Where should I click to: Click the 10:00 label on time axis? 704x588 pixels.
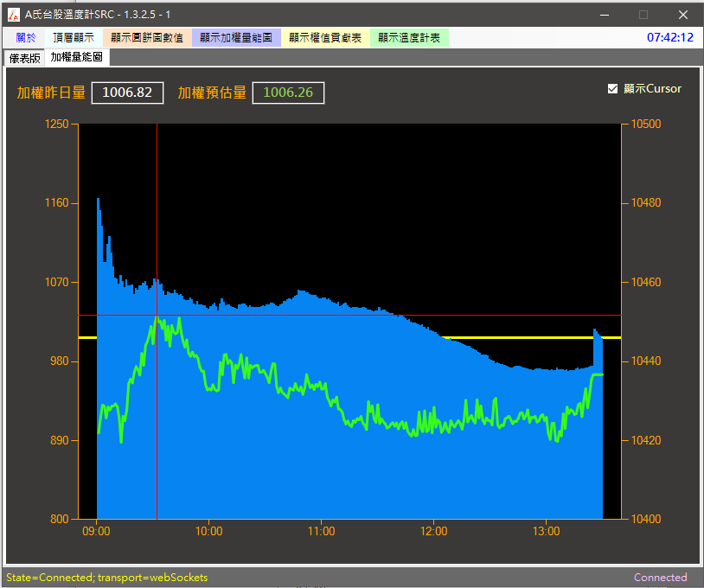[x=208, y=532]
